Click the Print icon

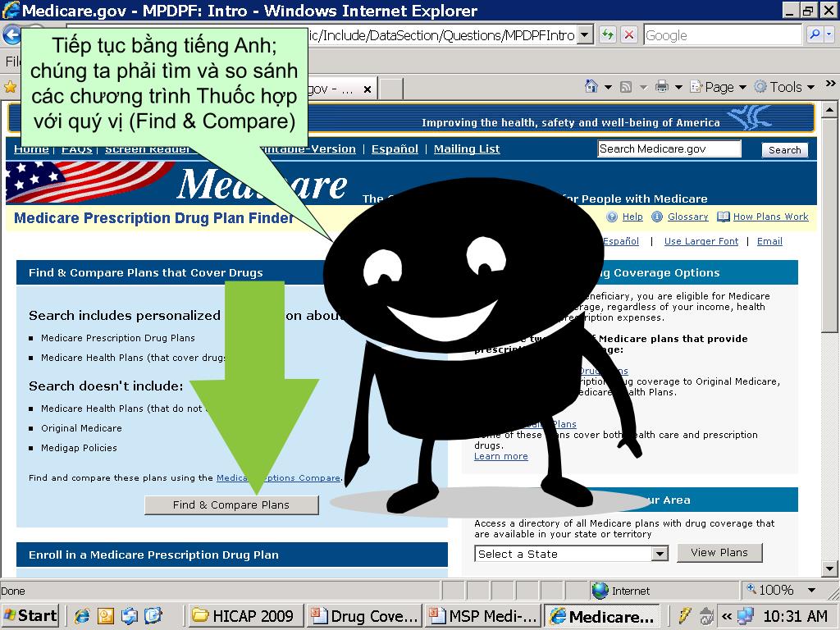(x=662, y=86)
